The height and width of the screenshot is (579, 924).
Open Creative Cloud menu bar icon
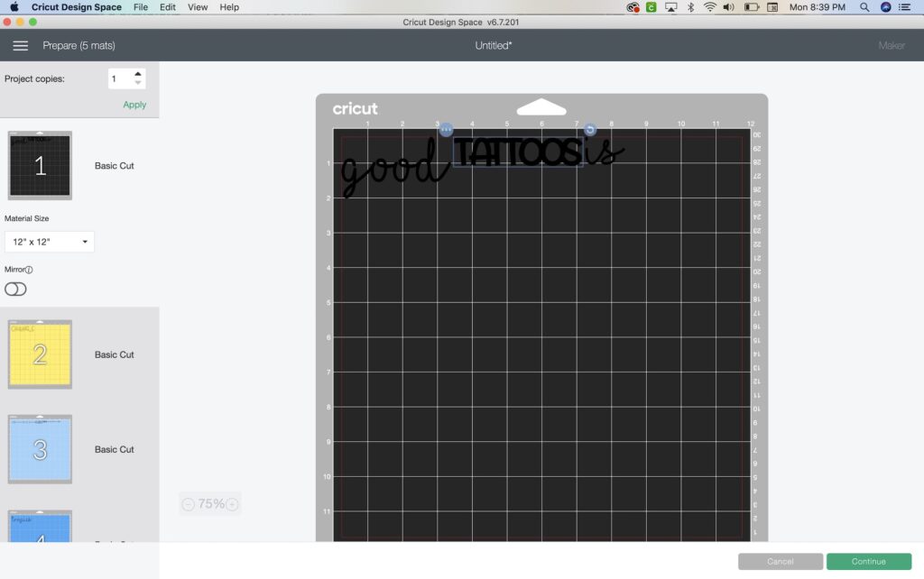(x=633, y=7)
